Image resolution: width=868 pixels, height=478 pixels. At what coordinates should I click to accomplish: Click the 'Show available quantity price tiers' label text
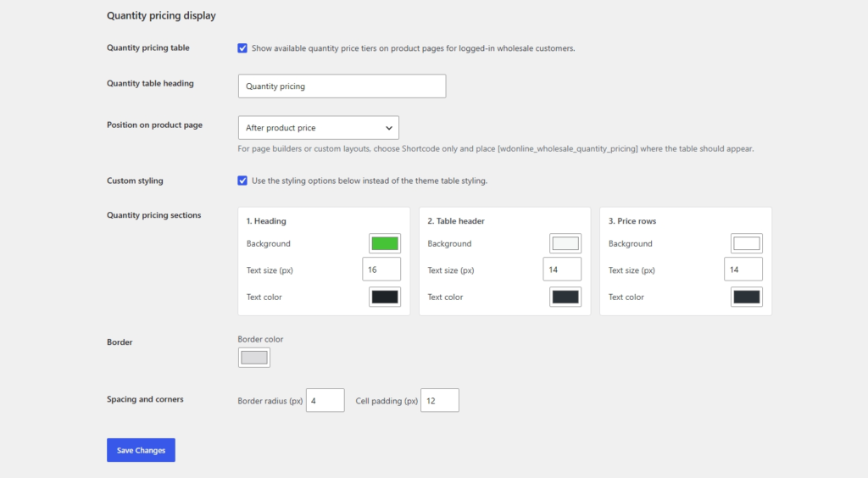(413, 48)
